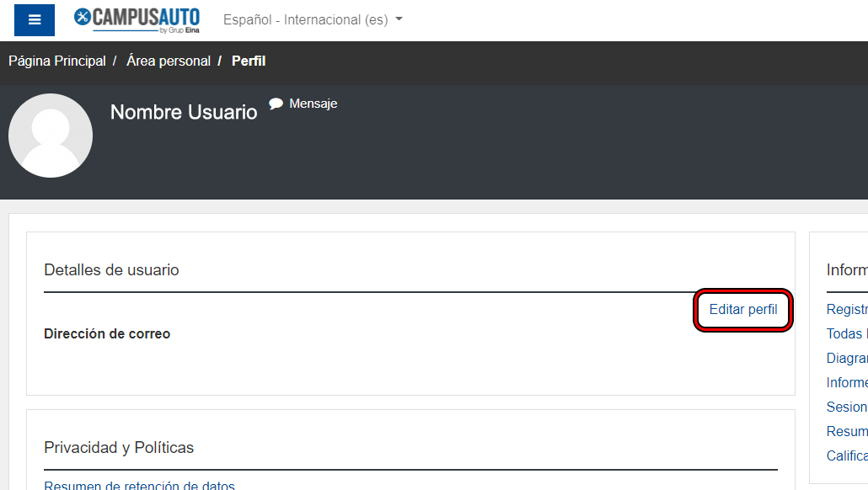Expand the Español - Internacional language dropdown
868x490 pixels.
pyautogui.click(x=313, y=19)
